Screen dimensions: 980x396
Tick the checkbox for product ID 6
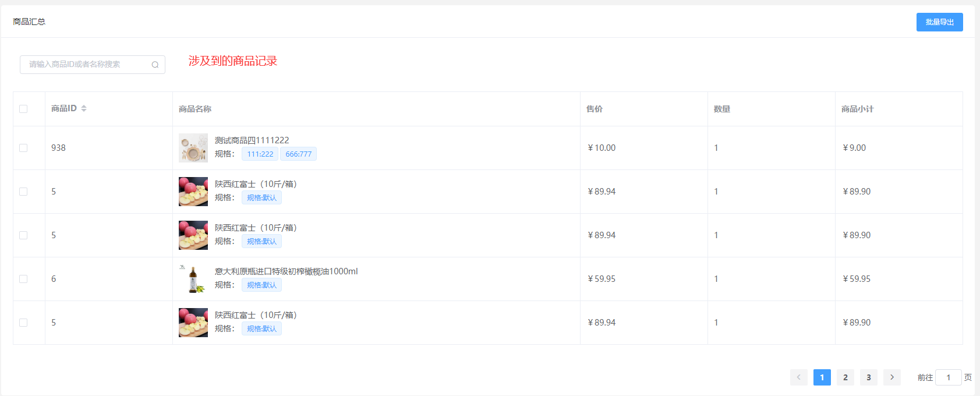(x=23, y=279)
